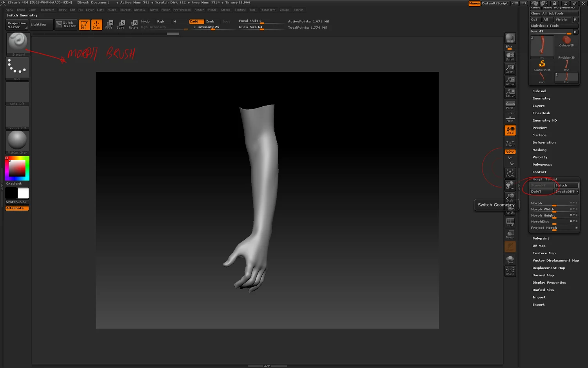Click the Frame icon on the right shelf
The image size is (588, 368).
(510, 171)
